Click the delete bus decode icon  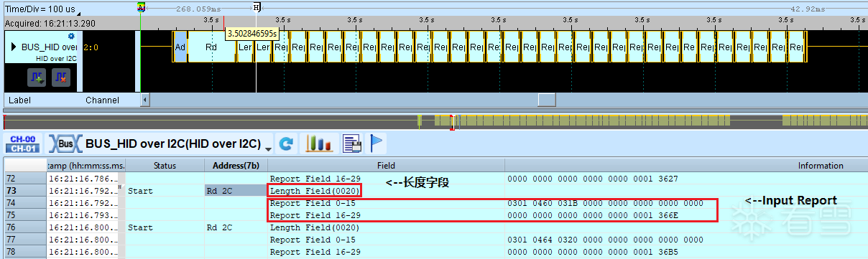click(61, 77)
